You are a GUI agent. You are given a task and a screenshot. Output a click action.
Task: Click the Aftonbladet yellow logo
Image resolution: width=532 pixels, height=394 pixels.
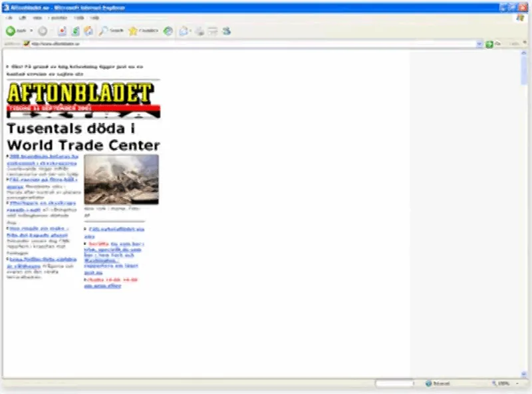pyautogui.click(x=80, y=93)
